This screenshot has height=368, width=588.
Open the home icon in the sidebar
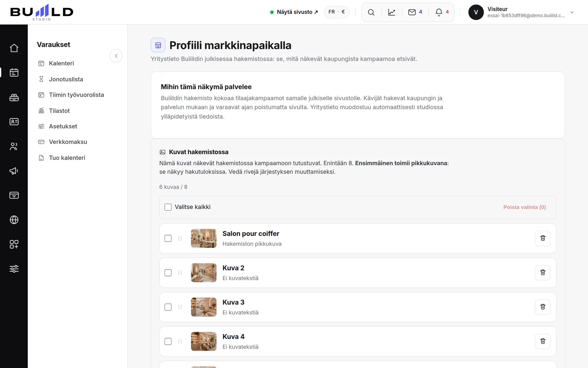pyautogui.click(x=14, y=48)
